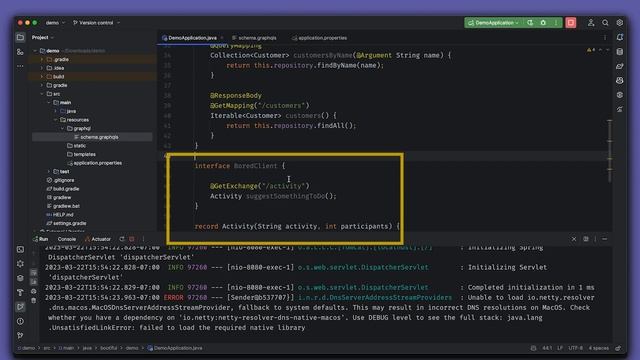Screen dimensions: 640x360
Task: Select the Actuator tab in Run panel
Action: (98, 239)
